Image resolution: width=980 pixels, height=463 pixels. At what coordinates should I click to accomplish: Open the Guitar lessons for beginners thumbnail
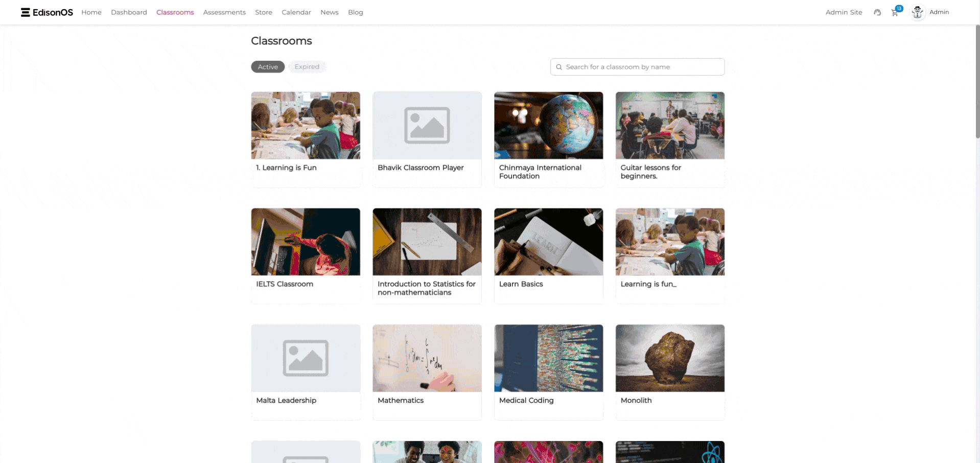(670, 125)
